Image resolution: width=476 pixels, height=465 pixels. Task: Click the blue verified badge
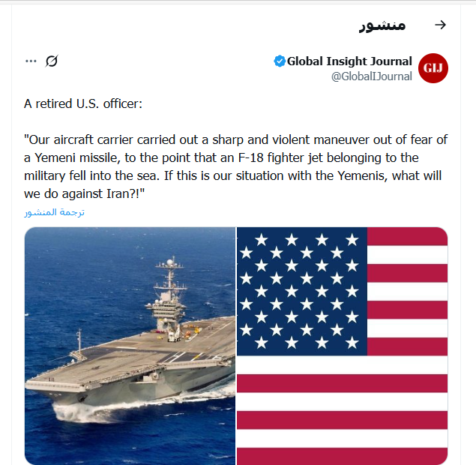[x=280, y=61]
